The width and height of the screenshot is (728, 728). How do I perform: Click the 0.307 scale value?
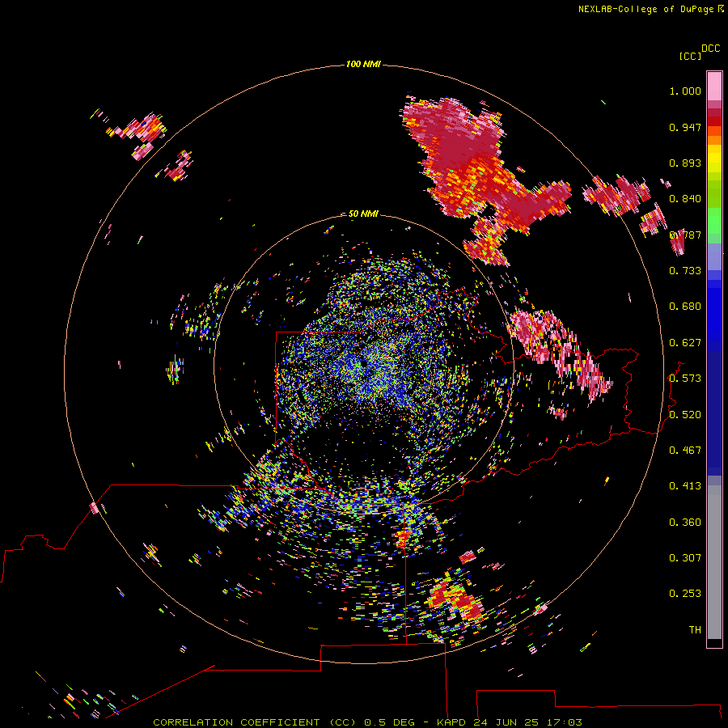pyautogui.click(x=685, y=558)
